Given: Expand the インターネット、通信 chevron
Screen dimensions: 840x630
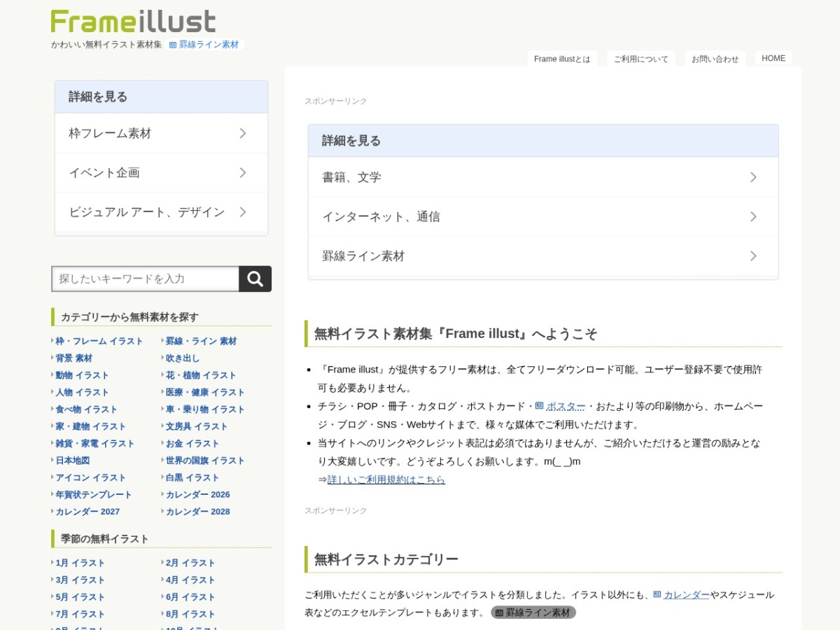Looking at the screenshot, I should pos(753,216).
